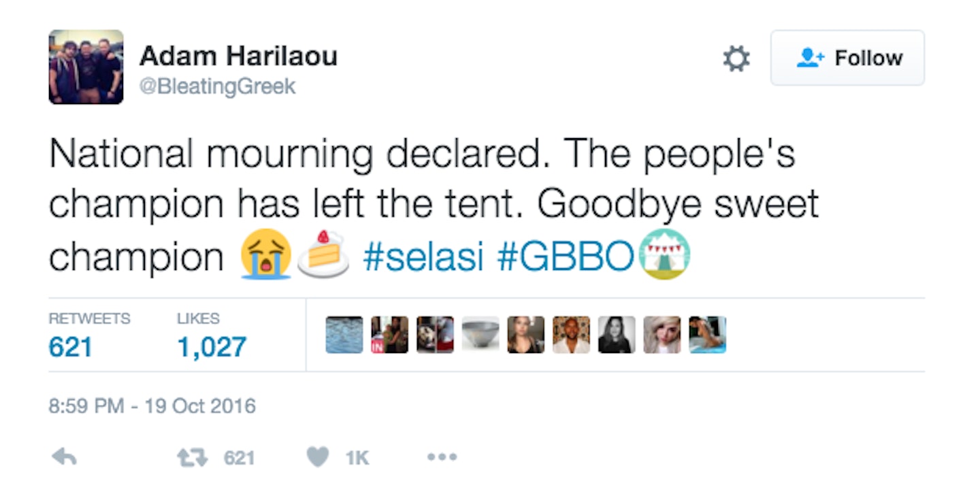The height and width of the screenshot is (496, 980).
Task: Open the gear settings menu
Action: pos(736,59)
